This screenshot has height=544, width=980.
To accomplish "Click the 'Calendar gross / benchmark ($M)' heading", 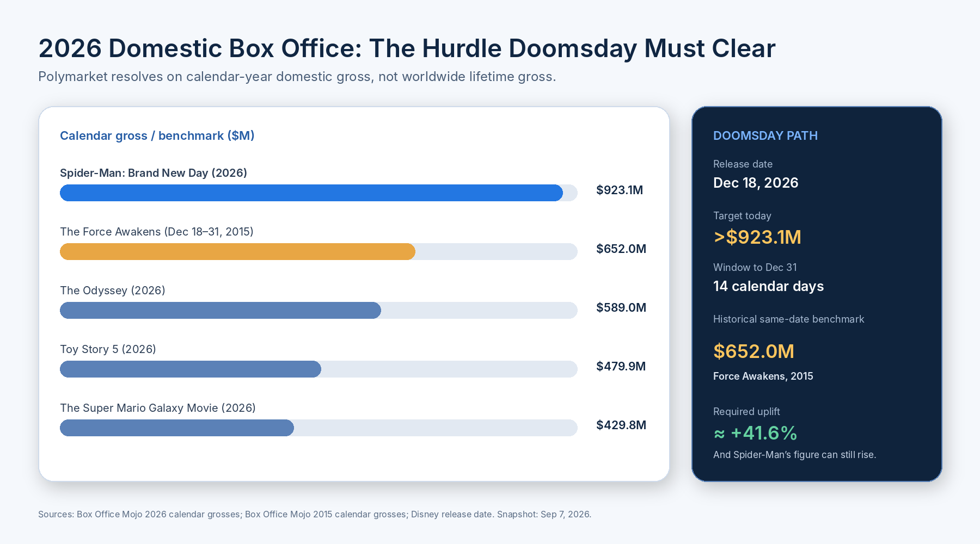I will point(157,135).
